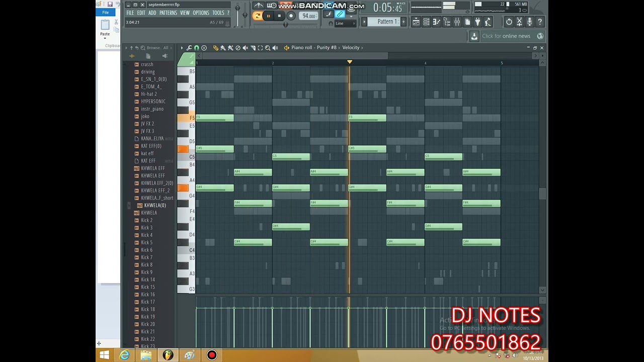Open the Line snap dropdown
The image size is (644, 362).
[346, 24]
